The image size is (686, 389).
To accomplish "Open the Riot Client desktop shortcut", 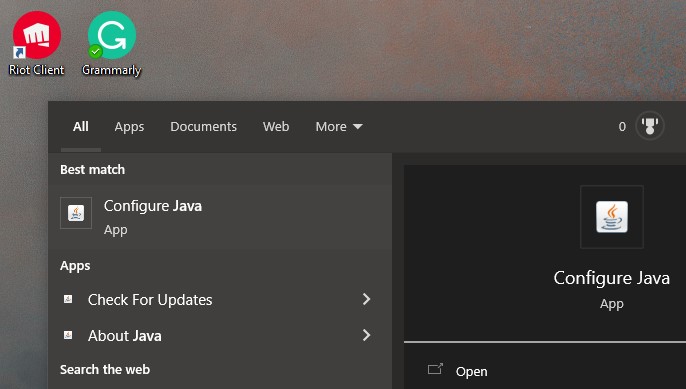I will (37, 43).
